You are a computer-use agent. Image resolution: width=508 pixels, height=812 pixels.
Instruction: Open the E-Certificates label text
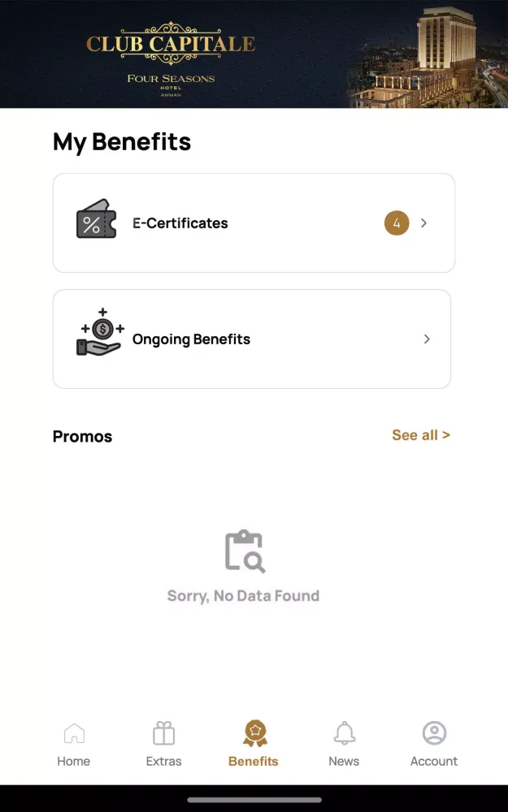click(x=180, y=223)
